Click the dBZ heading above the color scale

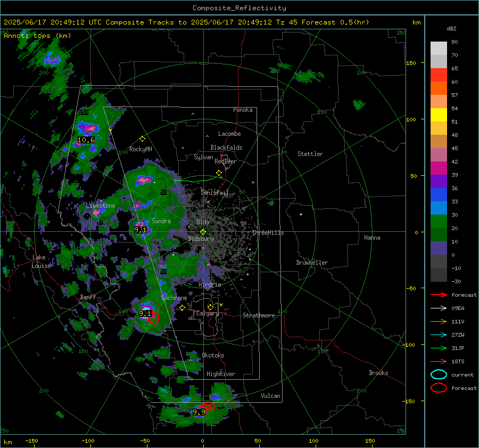(451, 28)
